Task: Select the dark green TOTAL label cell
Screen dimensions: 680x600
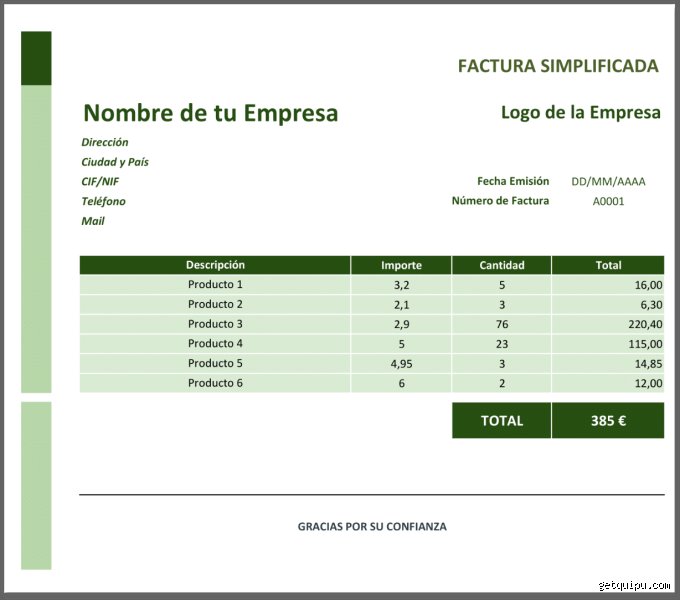Action: (502, 421)
